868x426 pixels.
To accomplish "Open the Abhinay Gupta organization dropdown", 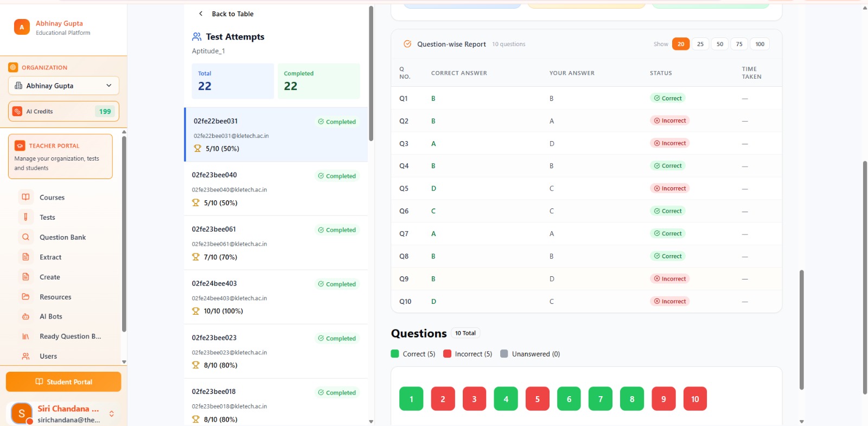I will (63, 86).
